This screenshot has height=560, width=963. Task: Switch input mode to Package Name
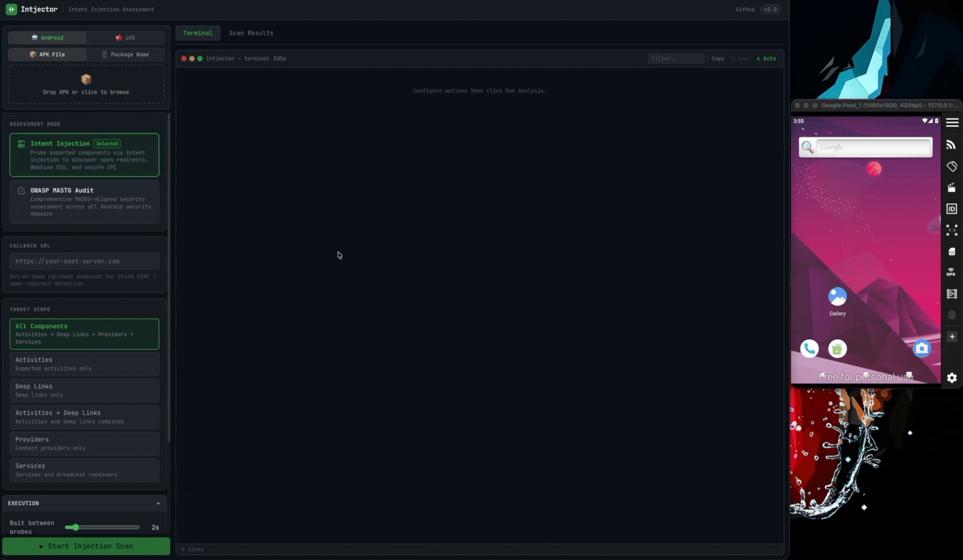point(126,54)
